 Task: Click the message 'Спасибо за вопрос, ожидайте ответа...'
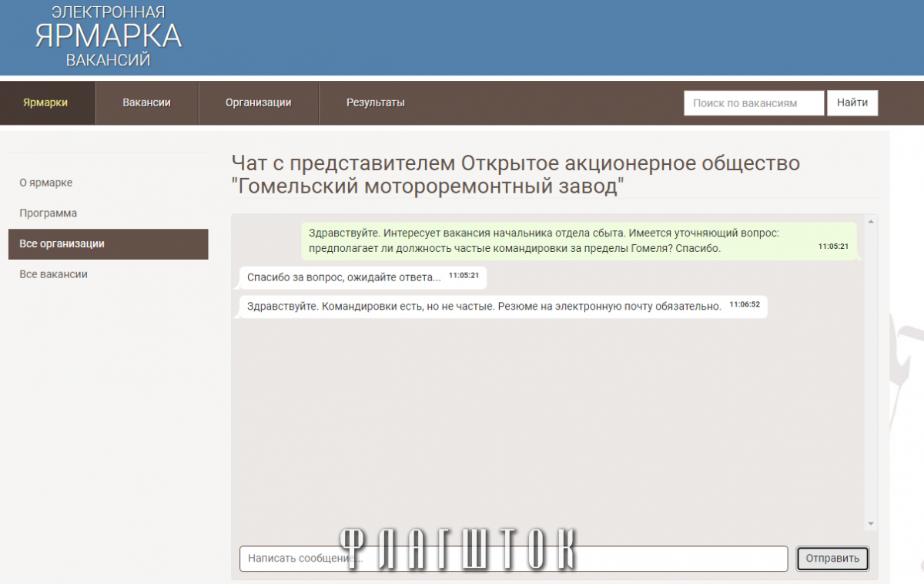pyautogui.click(x=363, y=277)
